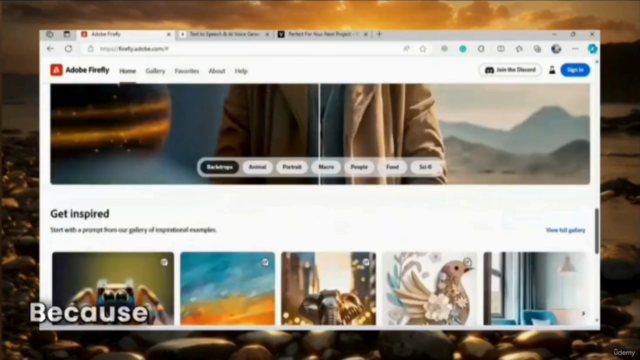Click prompt icon on the paper bird thumbnail
Viewport: 640px width, 360px height.
tap(467, 262)
